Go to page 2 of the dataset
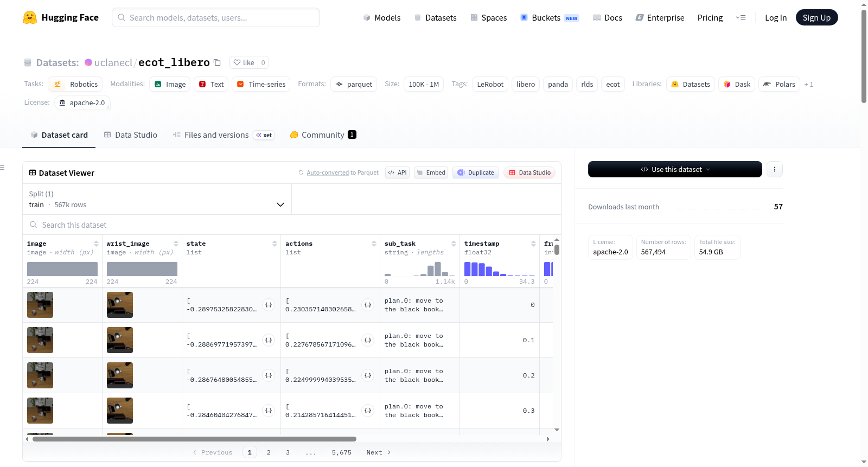Screen dimensions: 868x467 click(x=269, y=452)
